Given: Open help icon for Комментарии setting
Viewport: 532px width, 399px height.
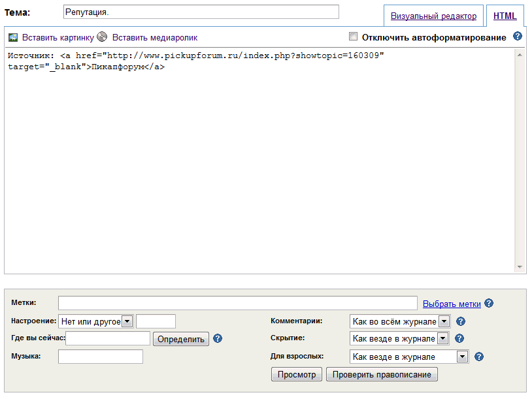Looking at the screenshot, I should point(460,321).
